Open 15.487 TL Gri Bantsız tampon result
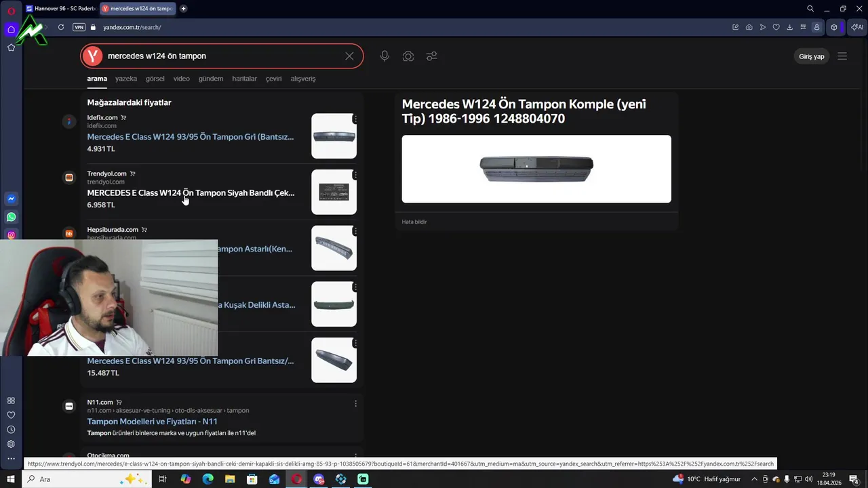Image resolution: width=868 pixels, height=488 pixels. point(191,361)
